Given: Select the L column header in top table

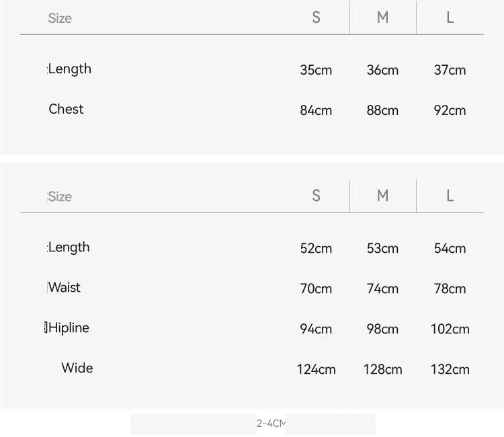Looking at the screenshot, I should click(x=450, y=17).
